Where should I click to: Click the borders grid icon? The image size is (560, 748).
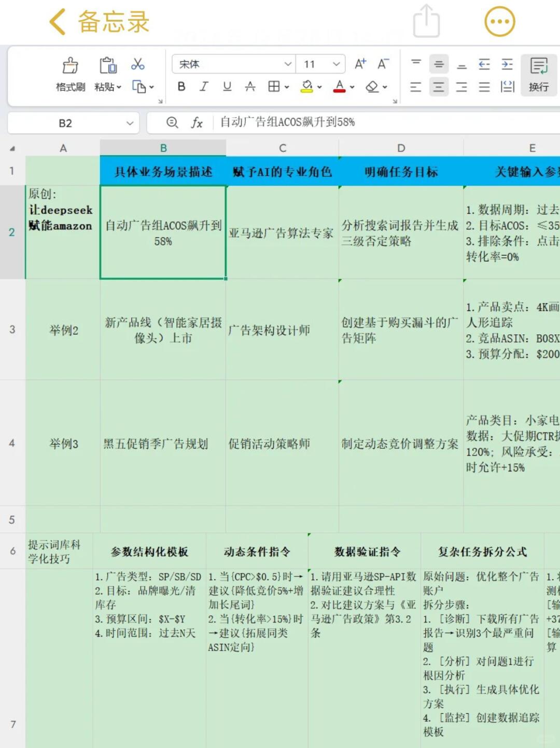274,87
